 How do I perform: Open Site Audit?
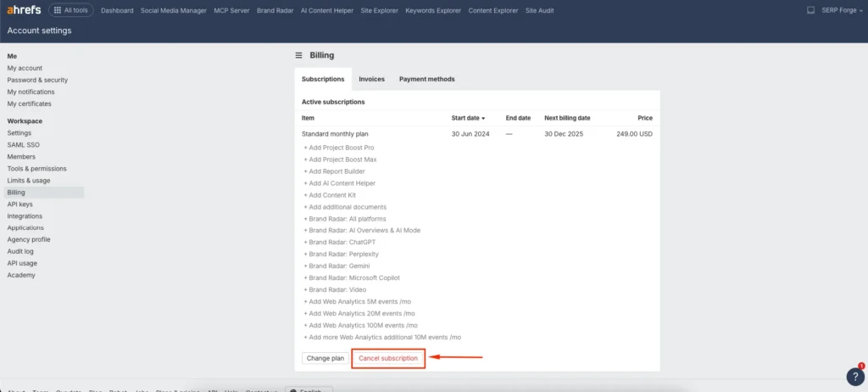coord(540,10)
